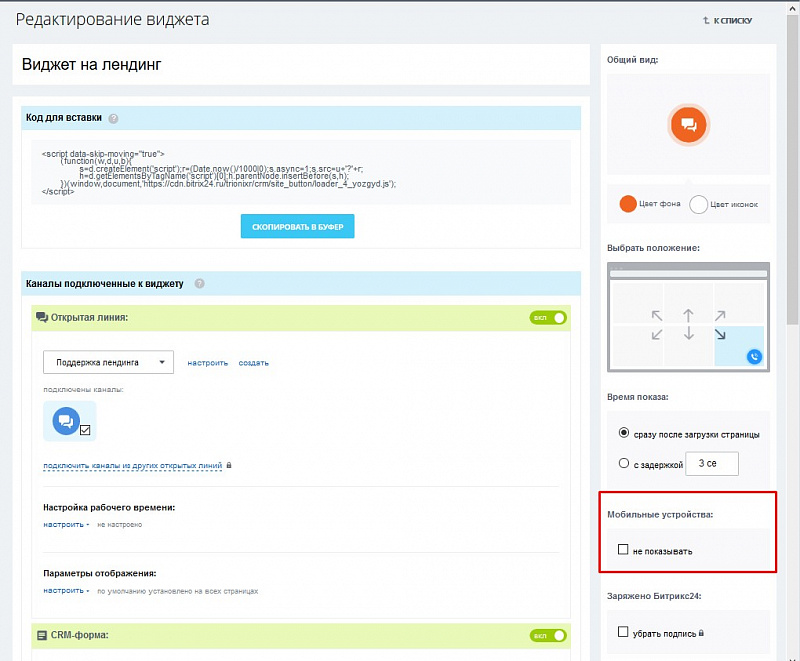
Task: Pick the white Цвет иконок swatch
Action: click(x=698, y=205)
